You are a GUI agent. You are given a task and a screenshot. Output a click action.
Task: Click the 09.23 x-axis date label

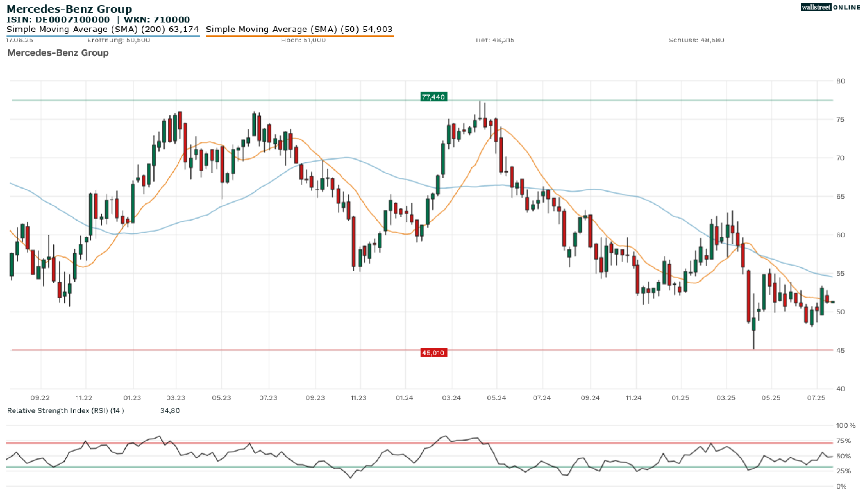point(315,398)
